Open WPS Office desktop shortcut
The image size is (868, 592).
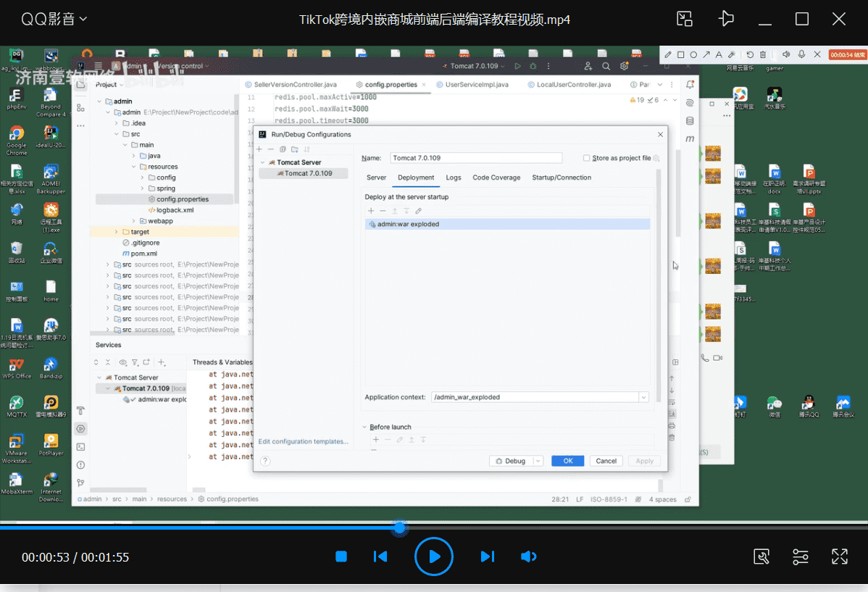(17, 368)
